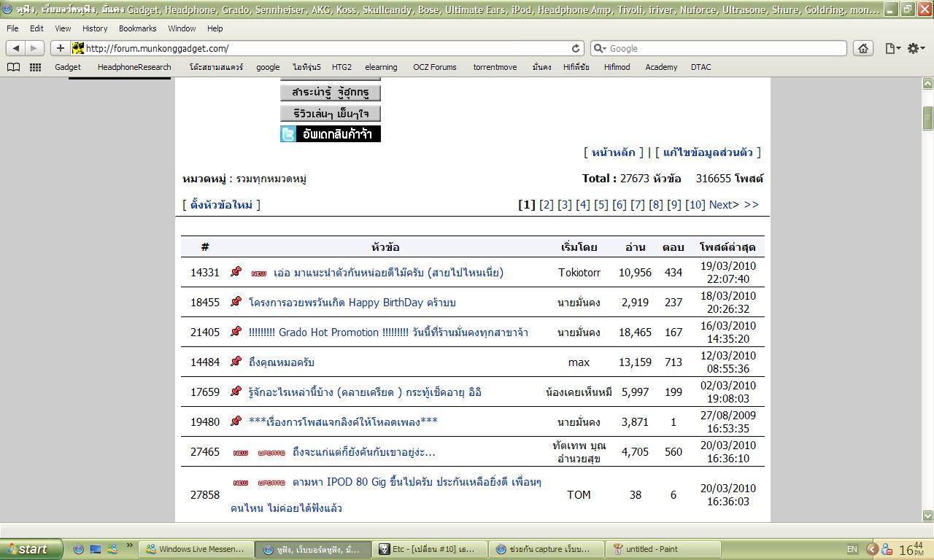Open the torrentmove bookmark
Image resolution: width=934 pixels, height=560 pixels.
pos(495,67)
